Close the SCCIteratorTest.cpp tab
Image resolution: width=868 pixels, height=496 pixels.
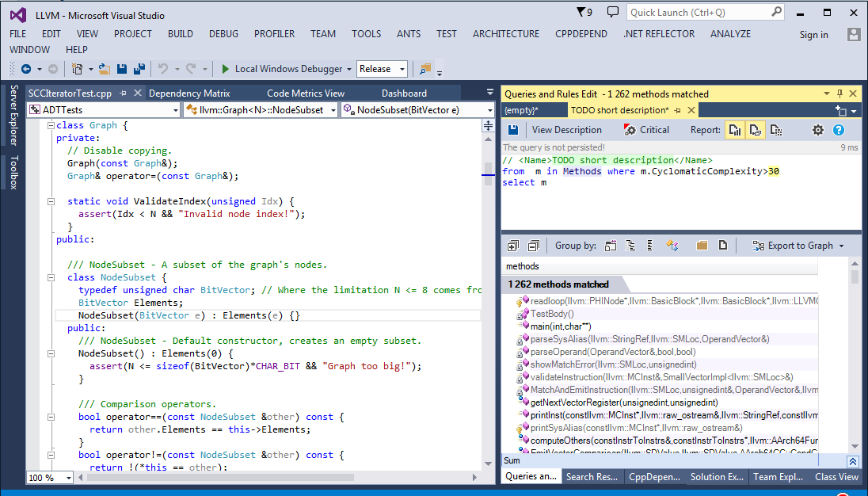[138, 93]
